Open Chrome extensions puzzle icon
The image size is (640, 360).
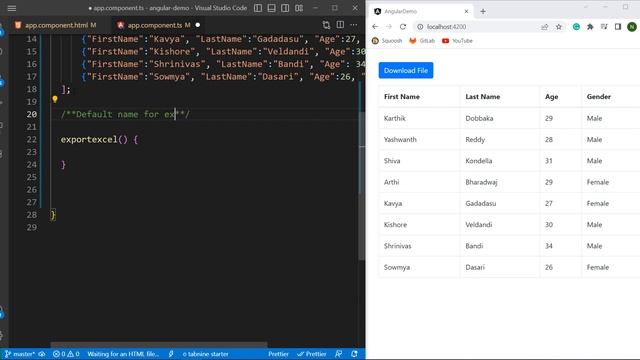[x=590, y=27]
